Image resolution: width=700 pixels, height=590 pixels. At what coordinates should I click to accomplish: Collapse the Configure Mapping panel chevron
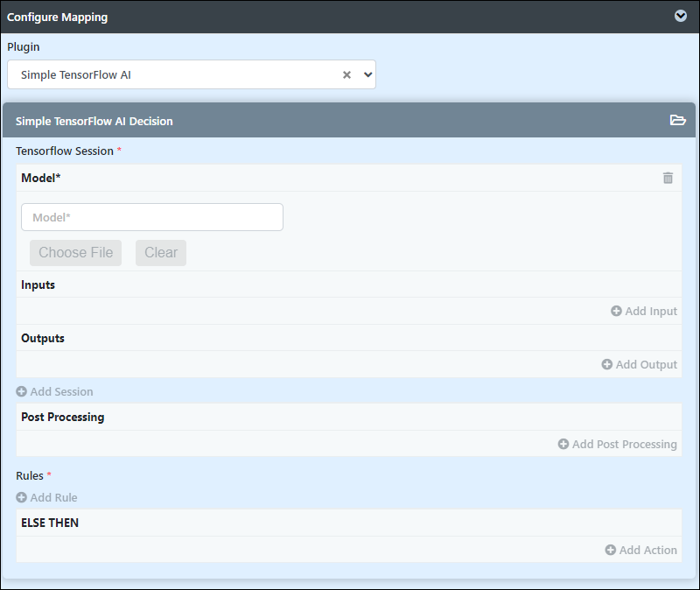tap(681, 16)
